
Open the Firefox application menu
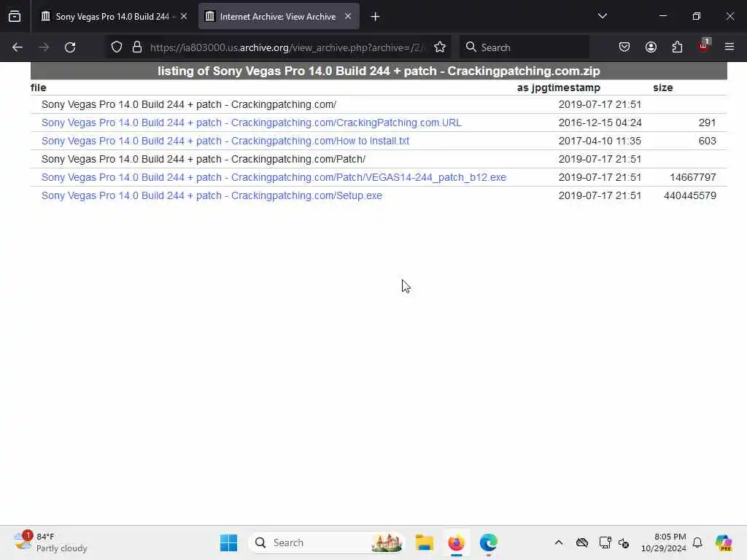coord(729,47)
